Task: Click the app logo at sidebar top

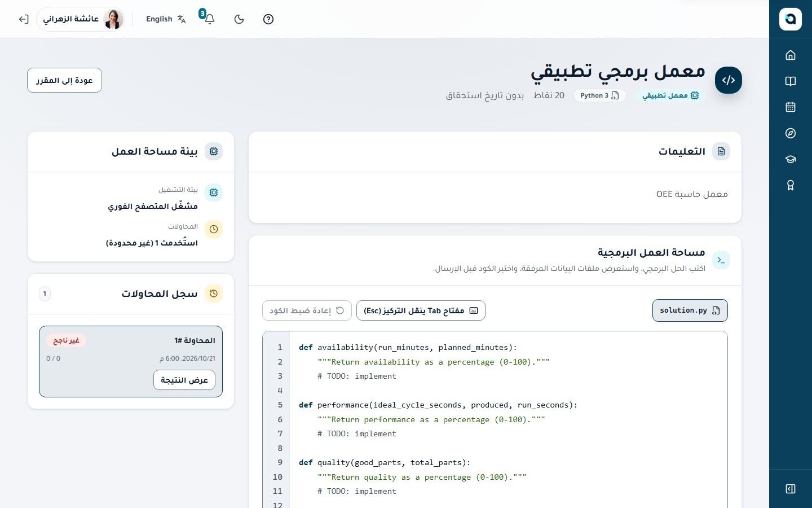Action: click(791, 19)
